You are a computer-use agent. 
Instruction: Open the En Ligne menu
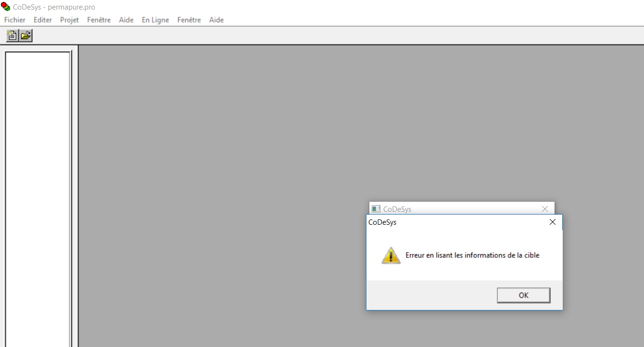(155, 20)
